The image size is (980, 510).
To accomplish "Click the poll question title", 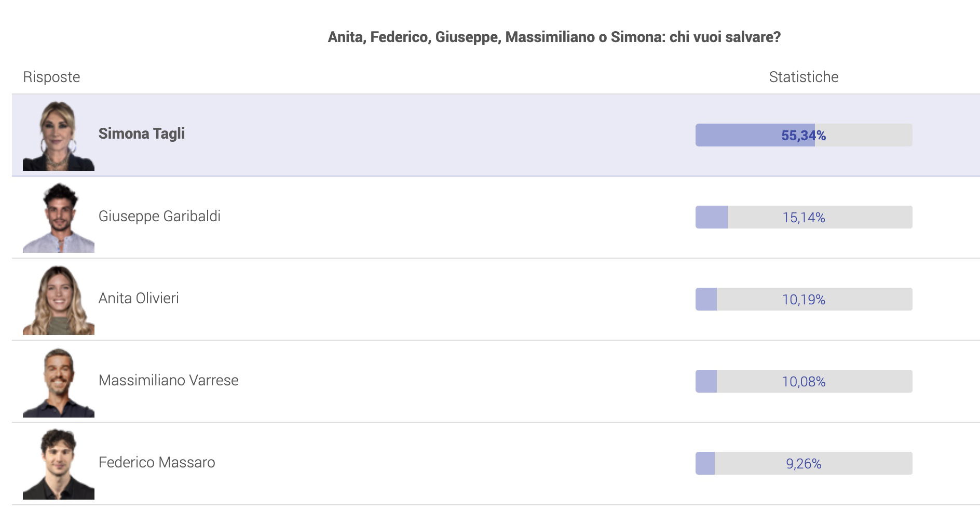I will coord(554,37).
